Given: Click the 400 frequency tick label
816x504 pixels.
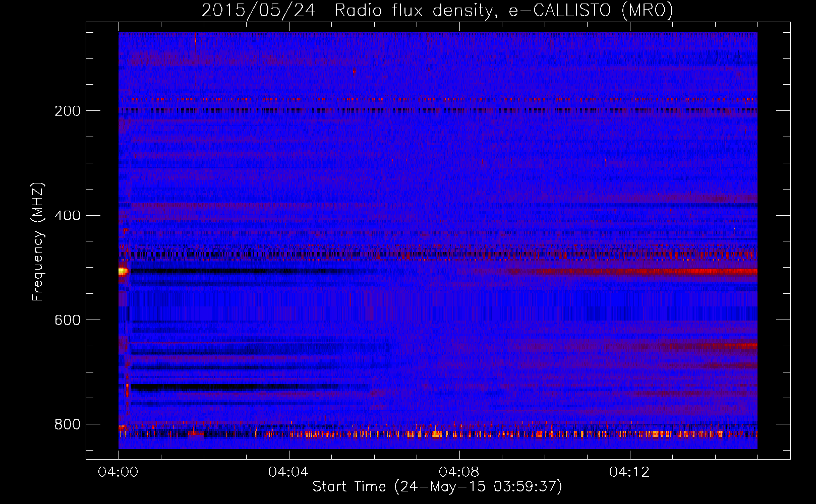Looking at the screenshot, I should point(68,216).
